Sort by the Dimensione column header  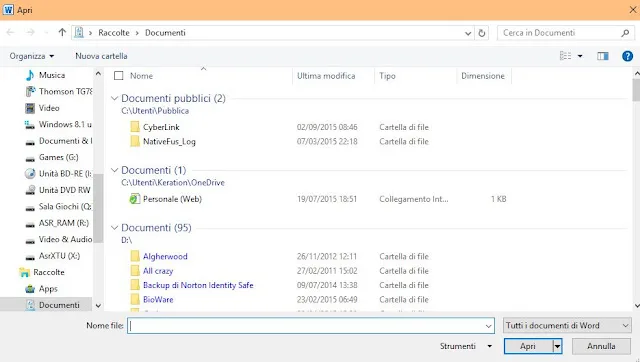(483, 76)
